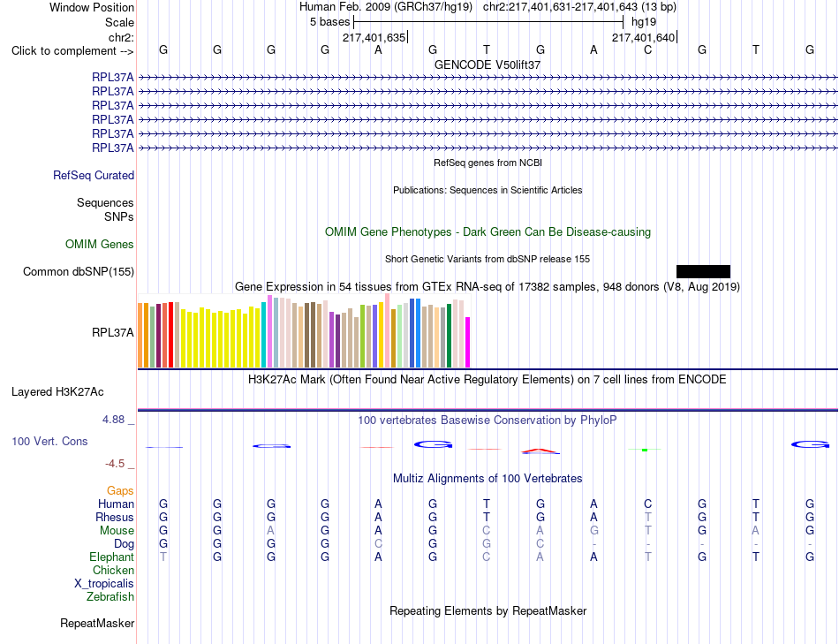Click the C base in the Elephant alignment row
Viewport: 839px width, 644px height.
click(487, 557)
